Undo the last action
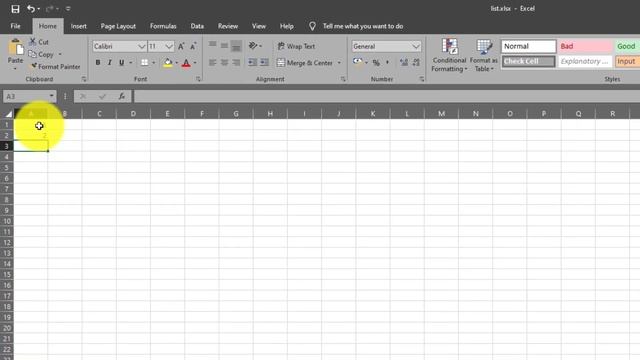This screenshot has height=360, width=640. (31, 9)
